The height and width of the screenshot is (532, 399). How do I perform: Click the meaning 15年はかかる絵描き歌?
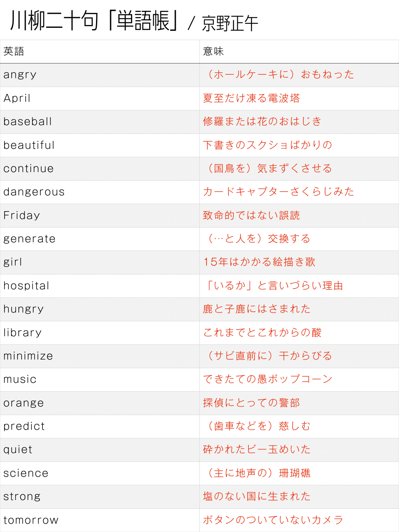[259, 262]
